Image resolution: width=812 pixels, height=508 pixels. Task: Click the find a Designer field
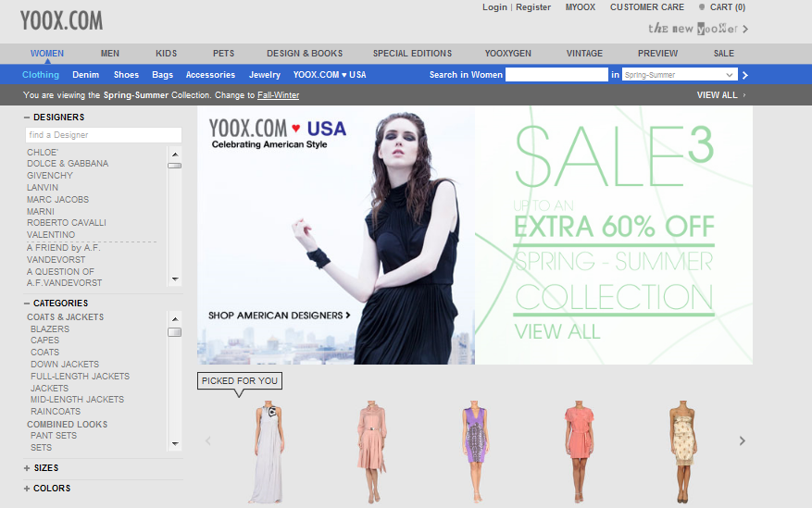pos(104,135)
